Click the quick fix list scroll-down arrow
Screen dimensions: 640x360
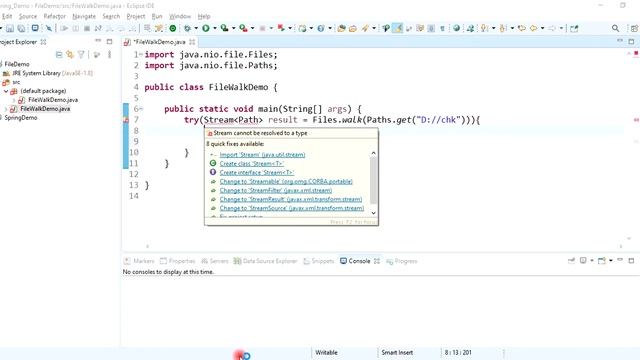click(x=373, y=213)
